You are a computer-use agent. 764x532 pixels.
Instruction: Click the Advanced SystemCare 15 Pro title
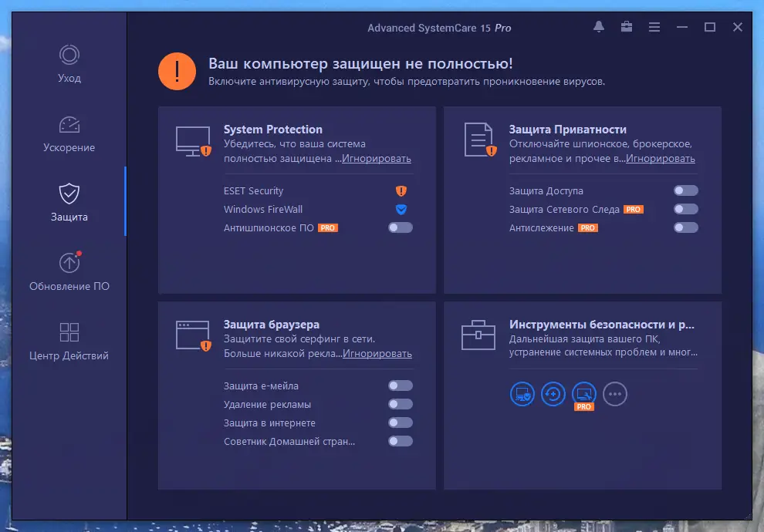coord(439,29)
